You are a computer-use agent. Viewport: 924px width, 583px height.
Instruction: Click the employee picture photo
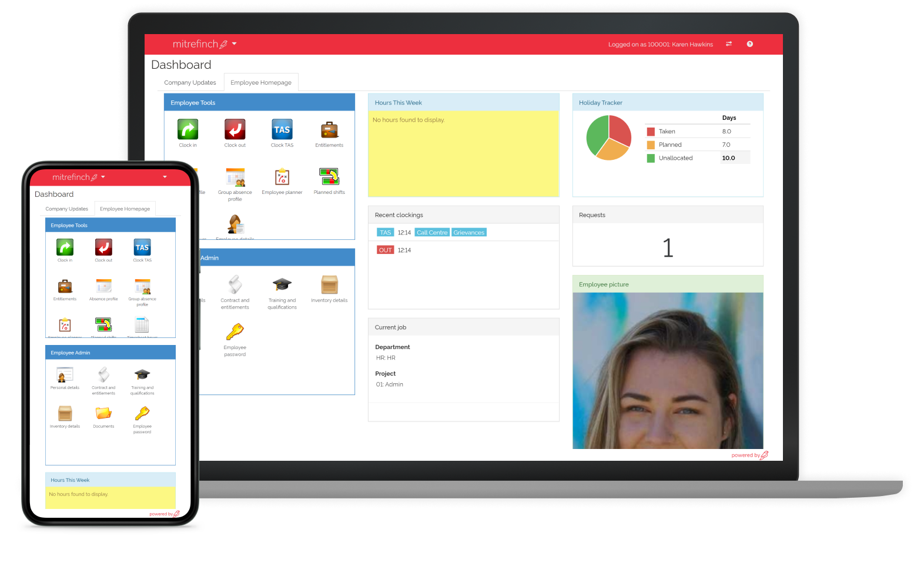point(668,371)
